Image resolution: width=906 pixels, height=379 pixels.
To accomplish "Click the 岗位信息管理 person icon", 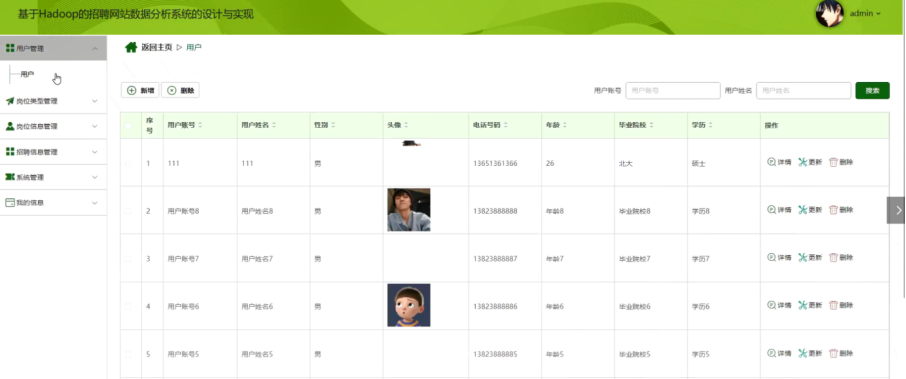I will [10, 126].
